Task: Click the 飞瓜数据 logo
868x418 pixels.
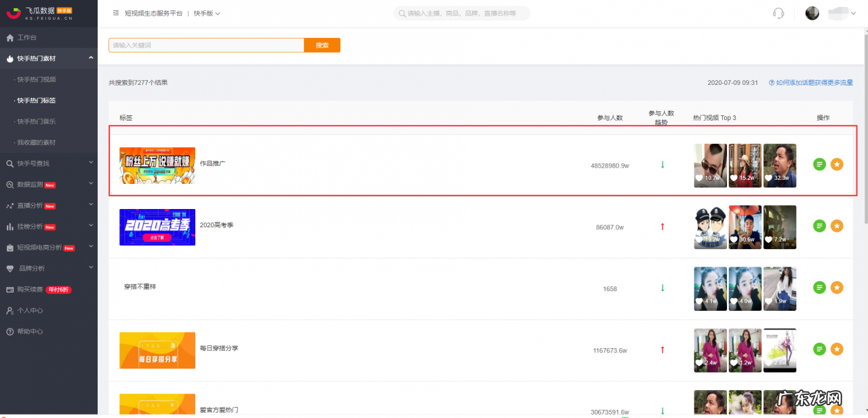Action: [x=39, y=13]
